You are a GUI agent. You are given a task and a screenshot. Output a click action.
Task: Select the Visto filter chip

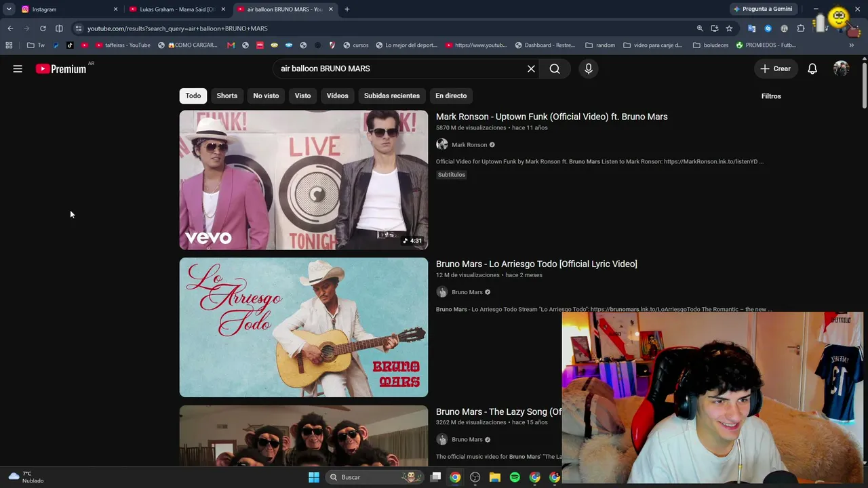tap(302, 96)
